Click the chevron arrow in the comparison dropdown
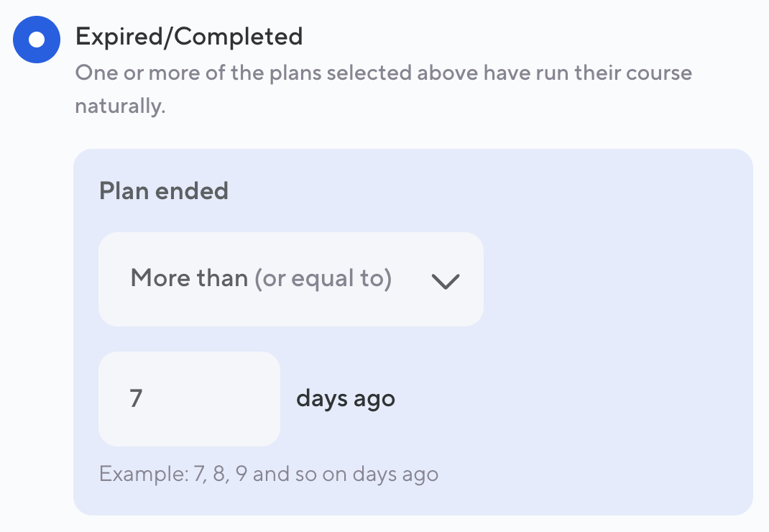Viewport: 769px width, 532px height. click(445, 281)
